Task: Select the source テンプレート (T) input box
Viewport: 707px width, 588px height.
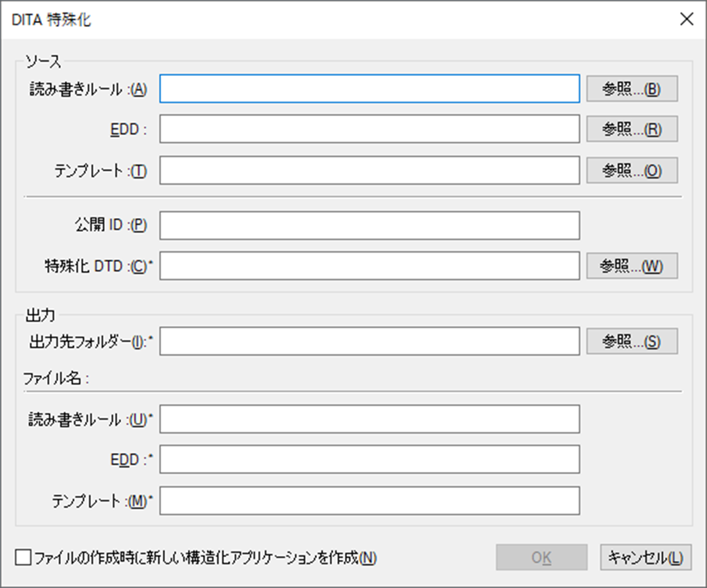Action: [x=369, y=170]
